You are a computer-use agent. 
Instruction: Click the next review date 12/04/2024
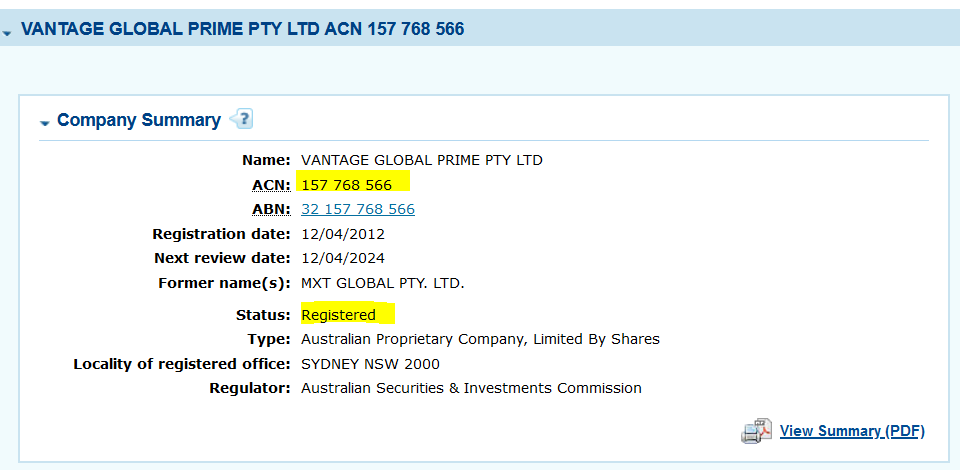pyautogui.click(x=343, y=258)
